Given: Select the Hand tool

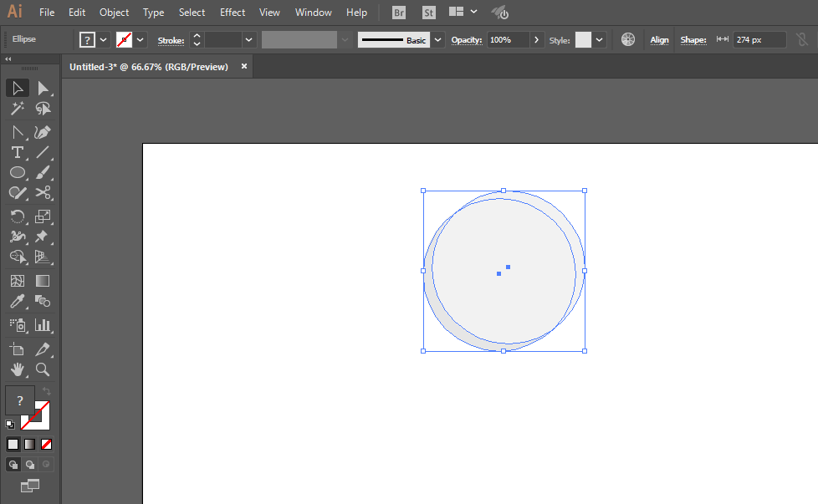Looking at the screenshot, I should (18, 369).
